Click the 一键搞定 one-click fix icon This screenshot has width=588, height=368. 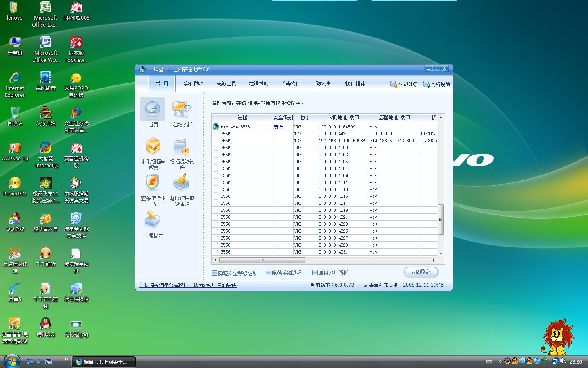153,220
